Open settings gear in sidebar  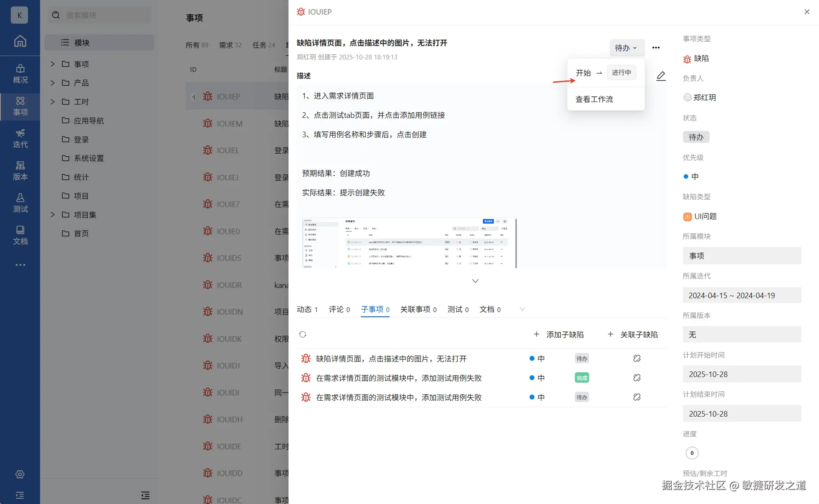pyautogui.click(x=20, y=474)
